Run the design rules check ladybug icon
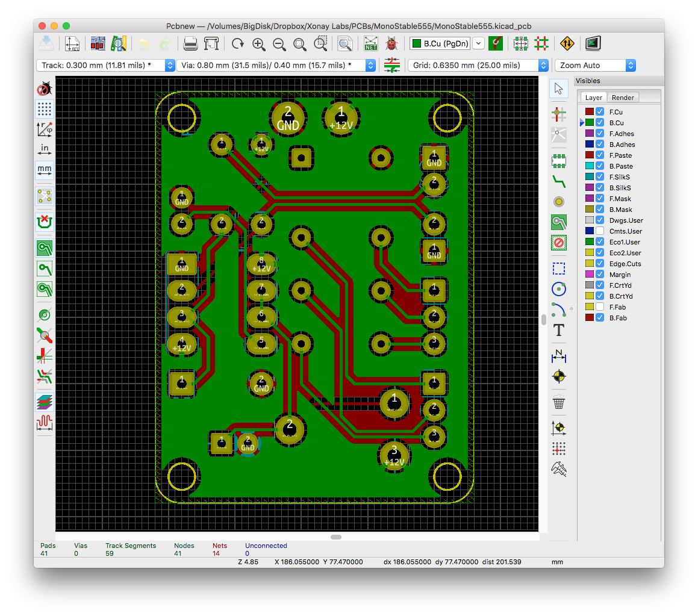The width and height of the screenshot is (698, 616). coord(392,43)
